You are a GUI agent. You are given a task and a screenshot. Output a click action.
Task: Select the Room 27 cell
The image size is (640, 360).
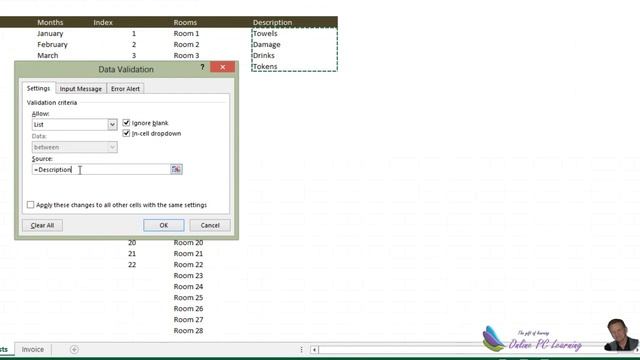click(x=188, y=320)
